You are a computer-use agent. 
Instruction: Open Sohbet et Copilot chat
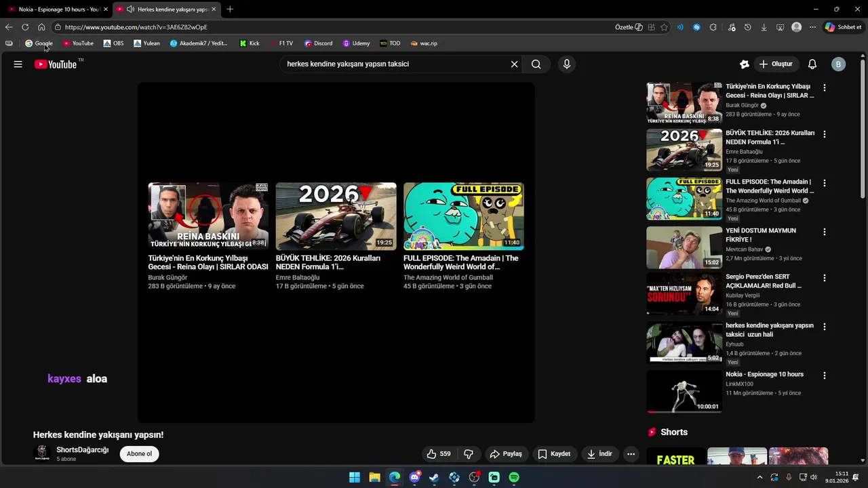pos(843,27)
